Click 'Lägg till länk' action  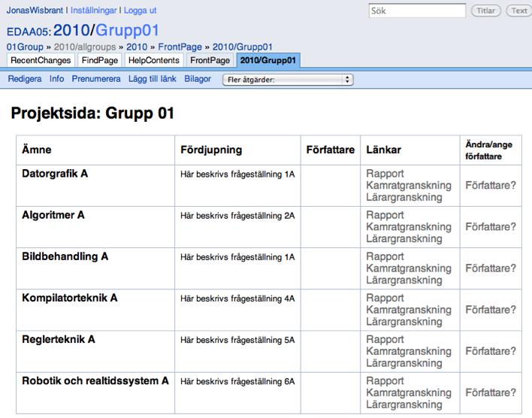(152, 79)
